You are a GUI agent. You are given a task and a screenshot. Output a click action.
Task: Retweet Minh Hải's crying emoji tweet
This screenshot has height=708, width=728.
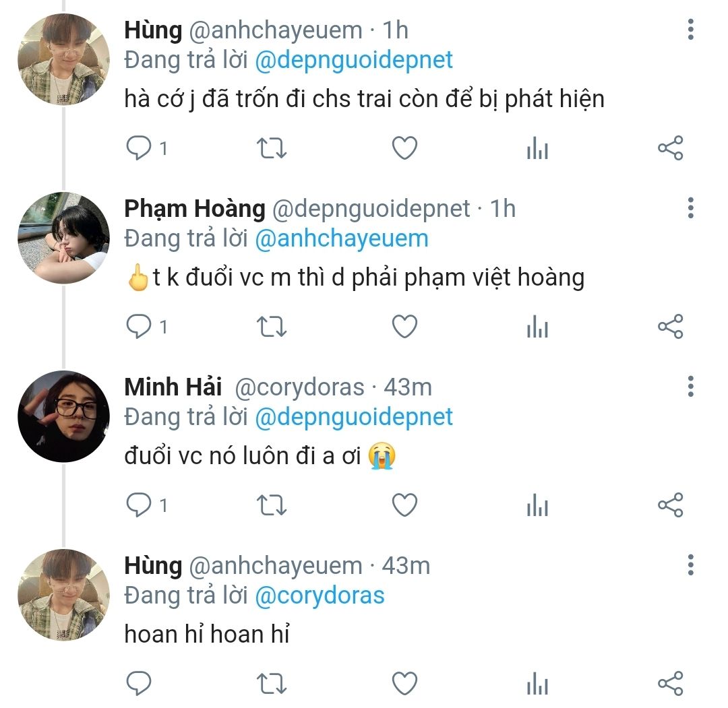[x=272, y=505]
